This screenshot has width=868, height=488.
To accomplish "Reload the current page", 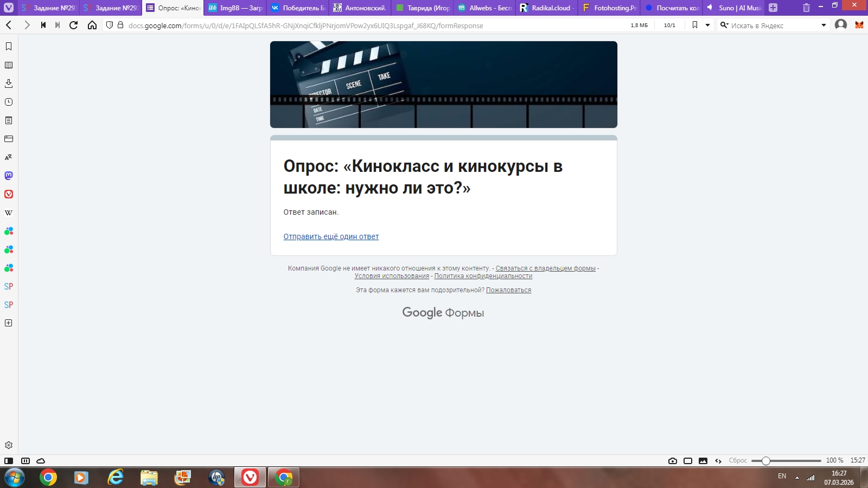I will pos(74,25).
